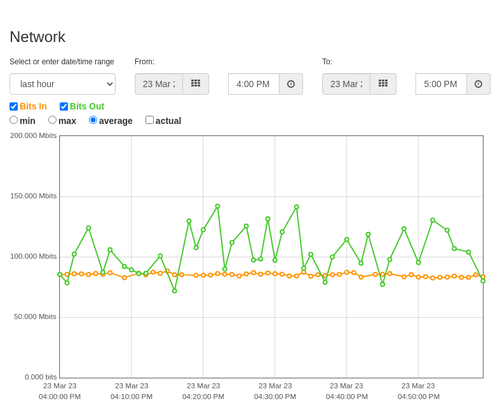
Task: Click the 'Network' heading
Action: click(x=37, y=37)
